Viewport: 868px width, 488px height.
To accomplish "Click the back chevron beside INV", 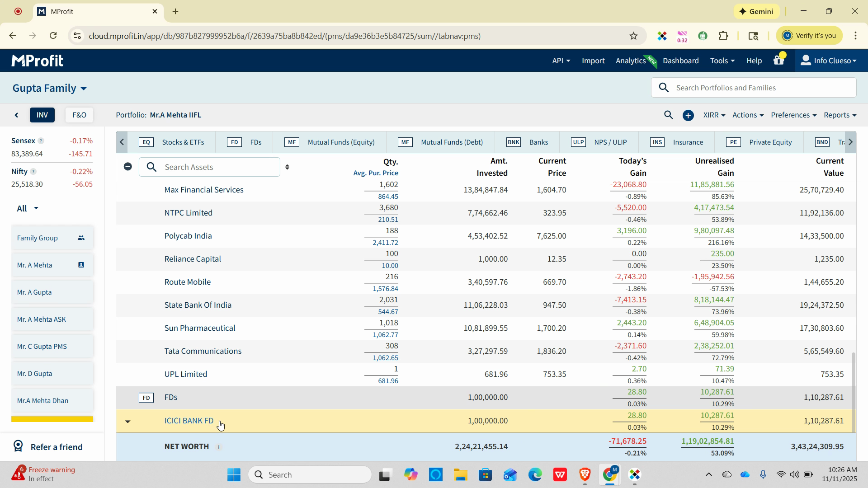I will (17, 115).
